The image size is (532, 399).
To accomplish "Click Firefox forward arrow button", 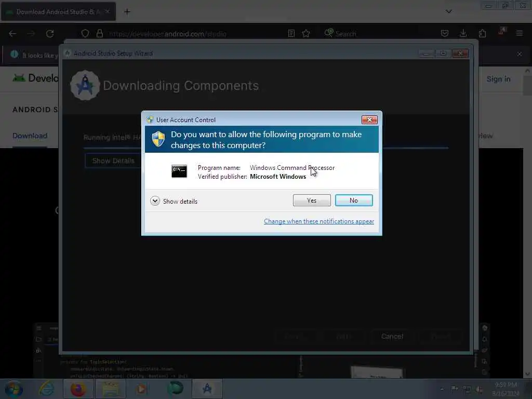I will (x=31, y=34).
